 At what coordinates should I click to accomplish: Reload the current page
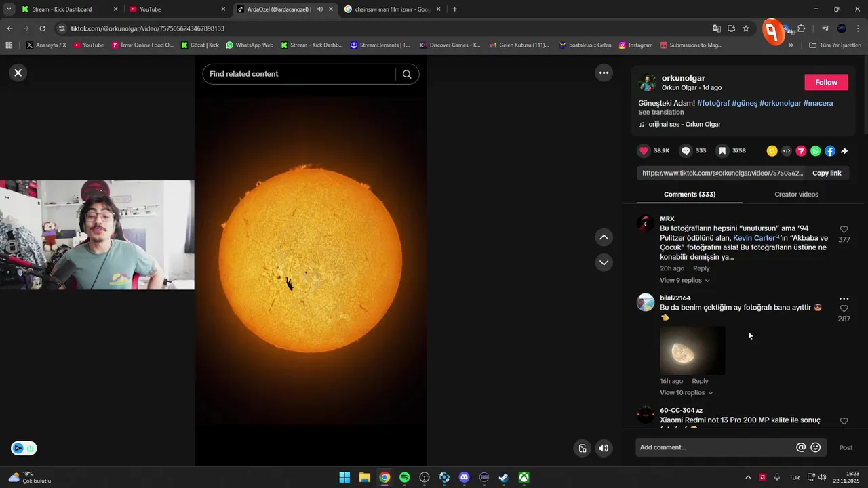pyautogui.click(x=42, y=28)
